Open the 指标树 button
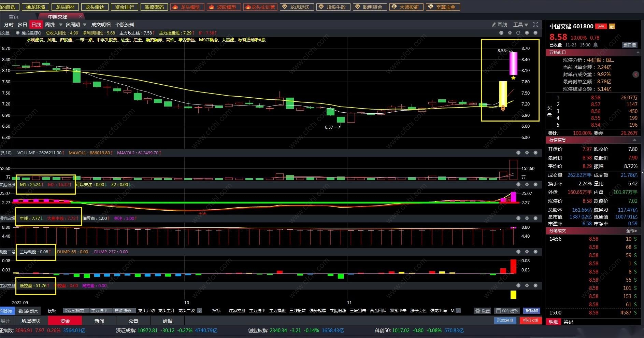The height and width of the screenshot is (338, 644). [532, 311]
